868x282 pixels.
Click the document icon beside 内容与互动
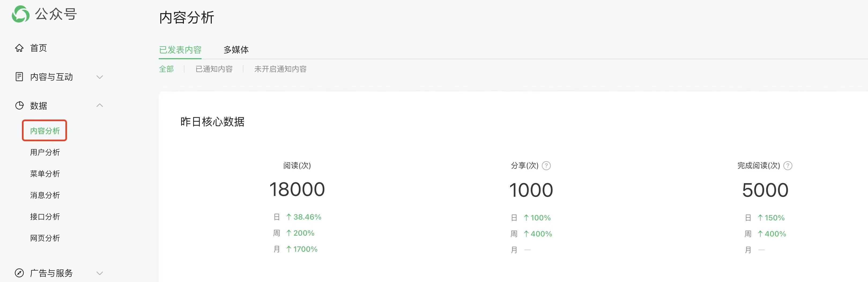coord(19,77)
